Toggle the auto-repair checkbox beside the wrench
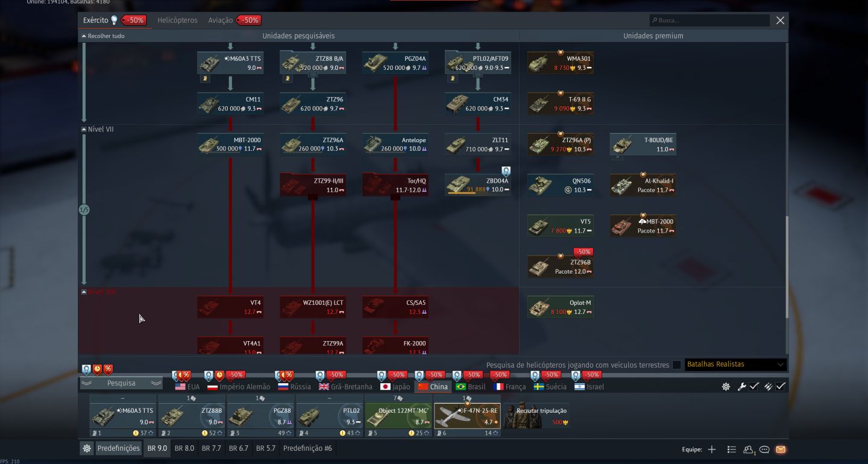Image resolution: width=868 pixels, height=464 pixels. 754,387
